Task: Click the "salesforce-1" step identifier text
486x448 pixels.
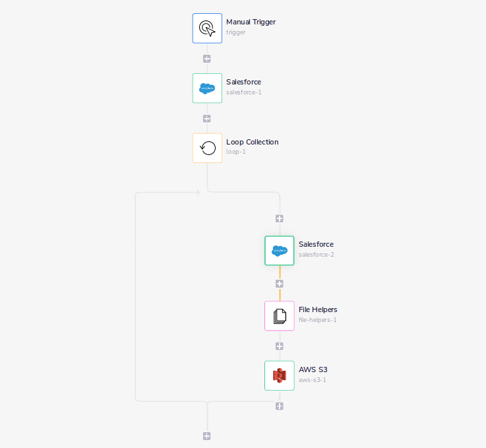Action: pos(243,92)
